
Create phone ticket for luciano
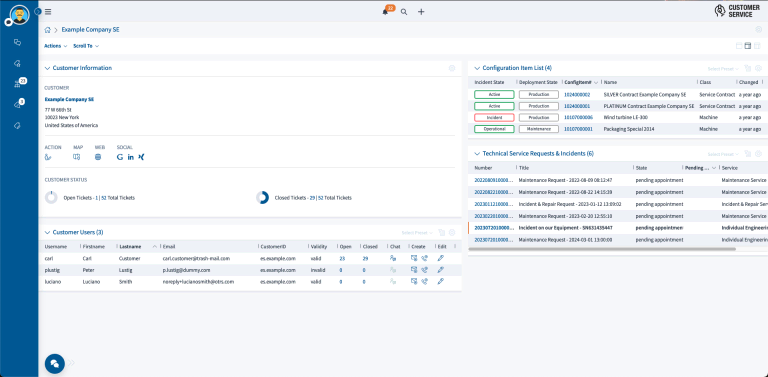[x=425, y=282]
